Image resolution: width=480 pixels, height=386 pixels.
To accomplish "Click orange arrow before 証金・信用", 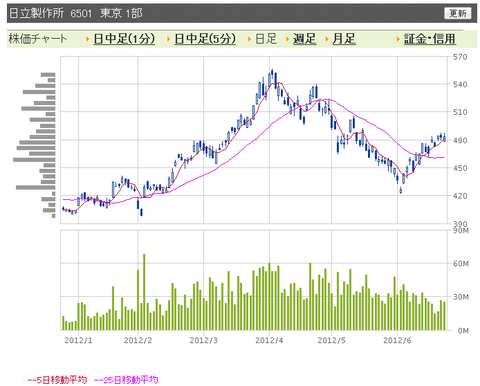I will 398,39.
